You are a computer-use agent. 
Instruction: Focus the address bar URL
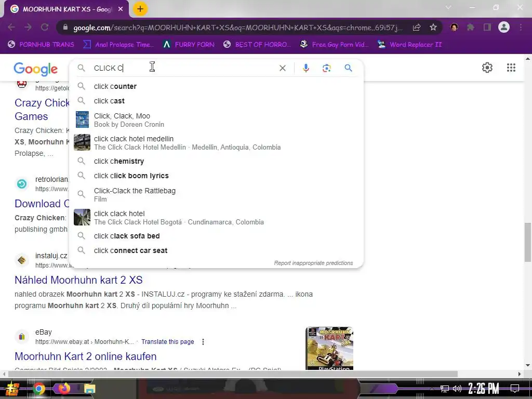point(237,28)
